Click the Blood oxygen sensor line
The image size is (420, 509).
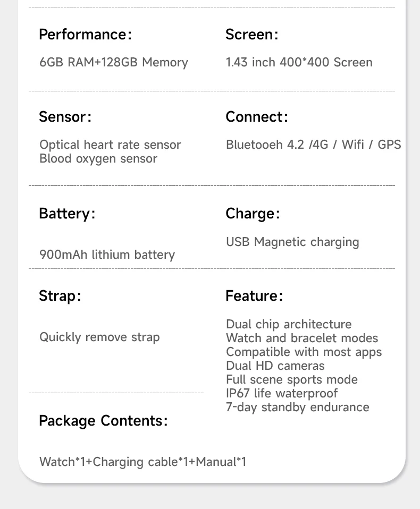pos(98,158)
